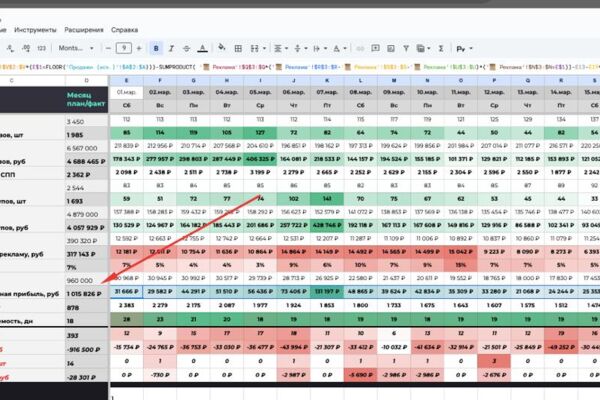Click the total cell '1 015 826 ₽'
Viewport: 600px width, 400px height.
(x=86, y=294)
